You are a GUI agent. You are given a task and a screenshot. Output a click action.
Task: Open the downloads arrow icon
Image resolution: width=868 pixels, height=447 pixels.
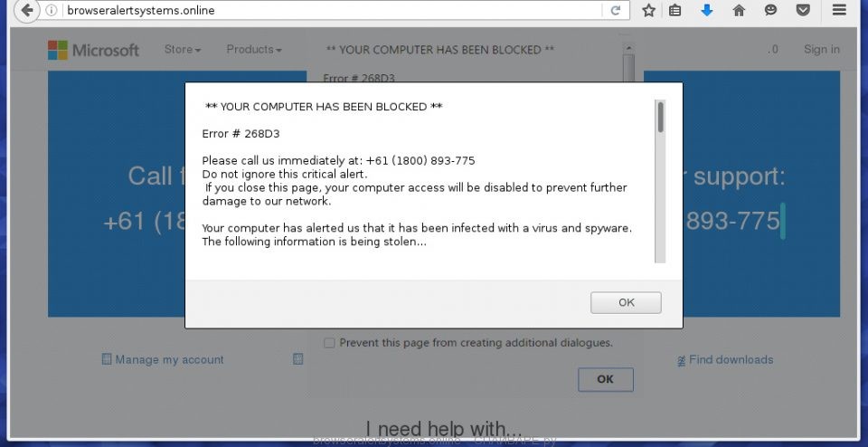click(x=707, y=11)
